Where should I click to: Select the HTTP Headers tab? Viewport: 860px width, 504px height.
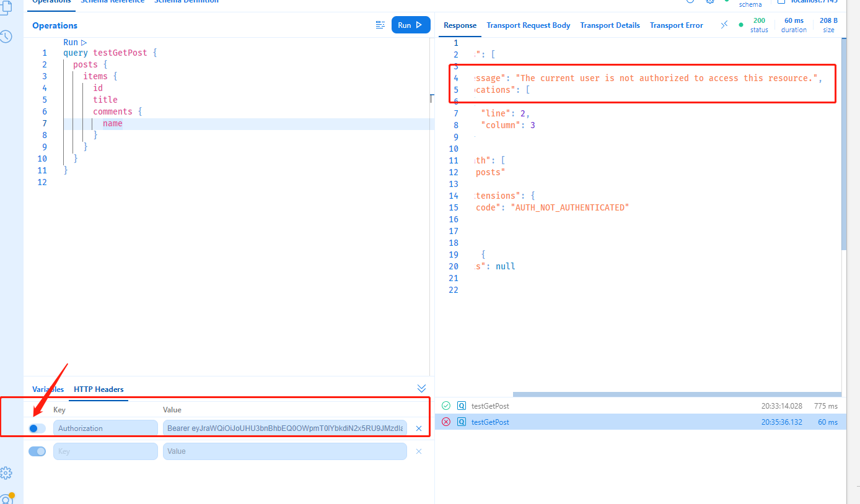point(99,389)
